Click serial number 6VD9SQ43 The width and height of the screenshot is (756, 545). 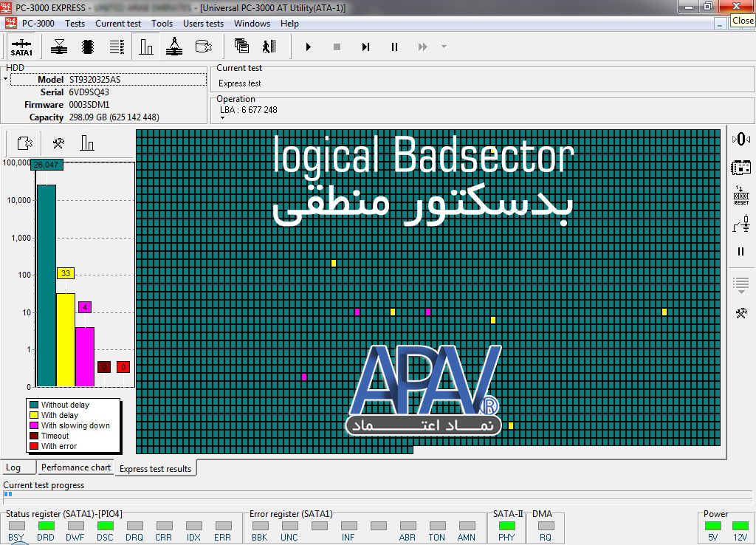pos(89,92)
